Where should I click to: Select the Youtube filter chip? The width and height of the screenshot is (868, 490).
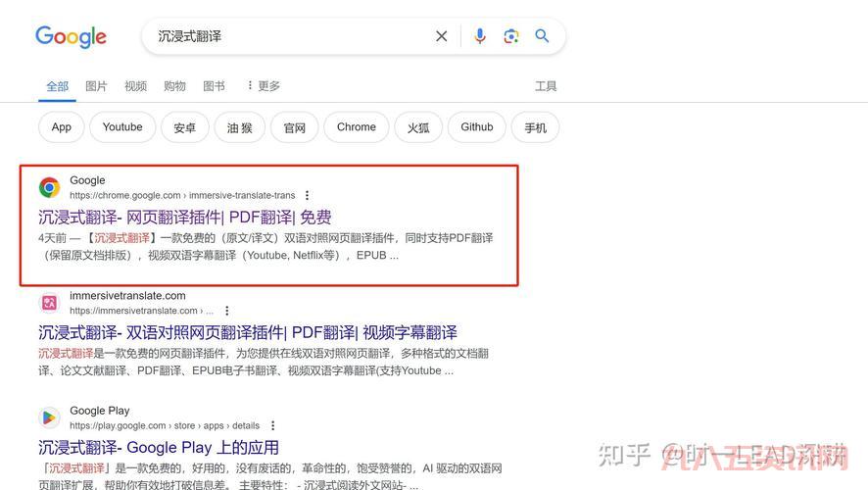click(x=122, y=127)
